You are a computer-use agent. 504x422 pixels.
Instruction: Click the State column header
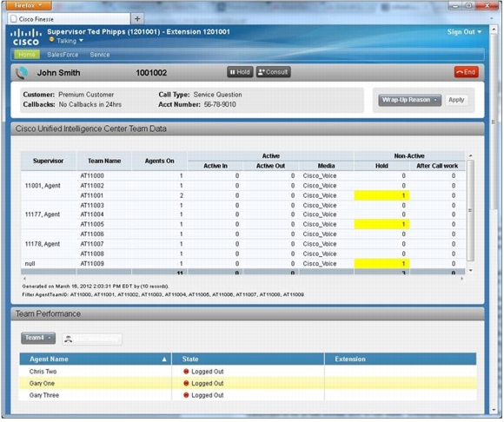tap(248, 359)
